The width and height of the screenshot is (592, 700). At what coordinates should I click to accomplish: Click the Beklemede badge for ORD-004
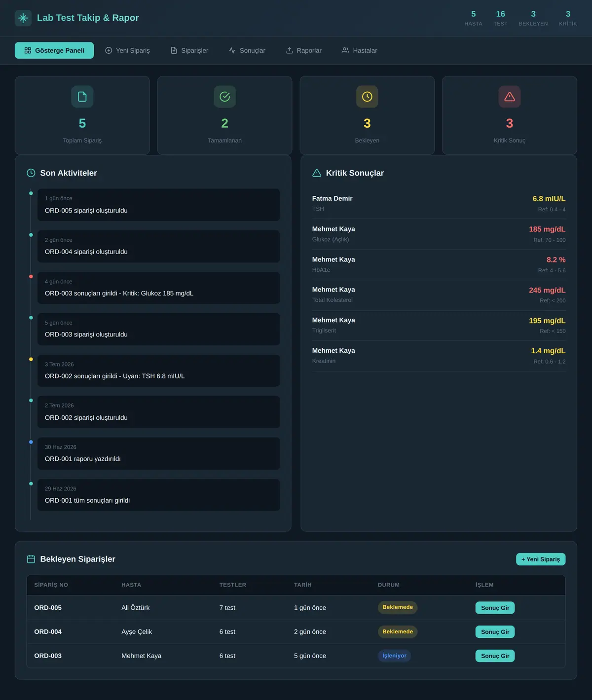[x=398, y=632]
